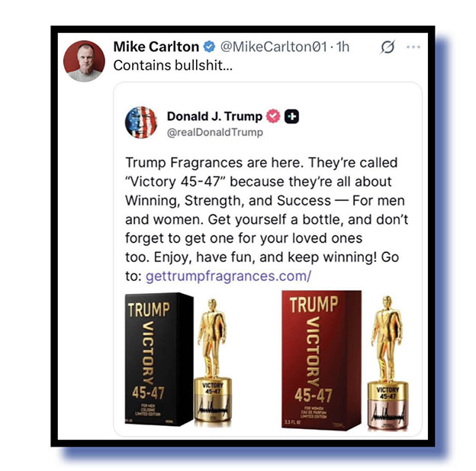476x471 pixels.
Task: Open the gettrumpfragrances.com link
Action: pos(229,276)
